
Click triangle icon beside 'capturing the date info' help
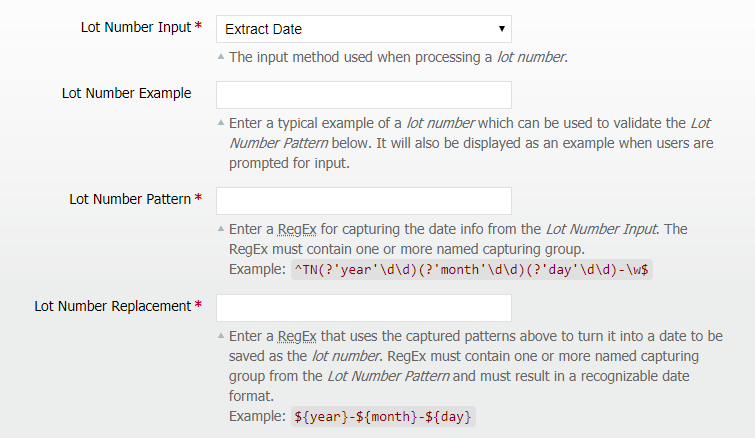click(x=221, y=228)
